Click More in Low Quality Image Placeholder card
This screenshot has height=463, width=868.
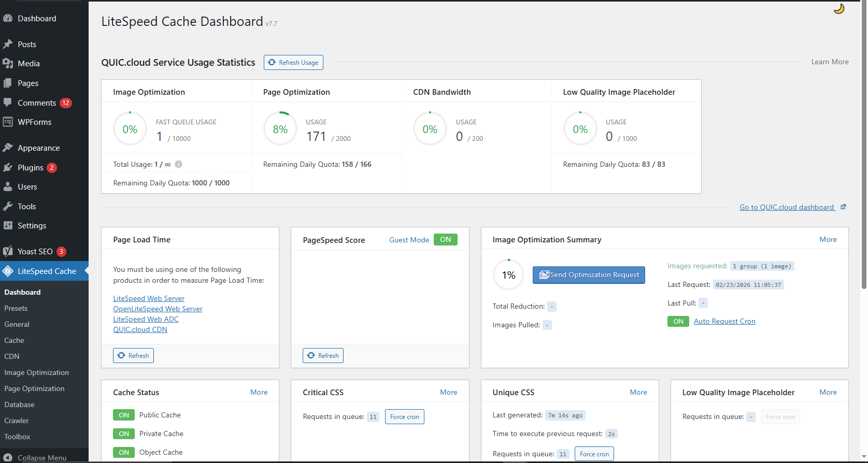[828, 392]
